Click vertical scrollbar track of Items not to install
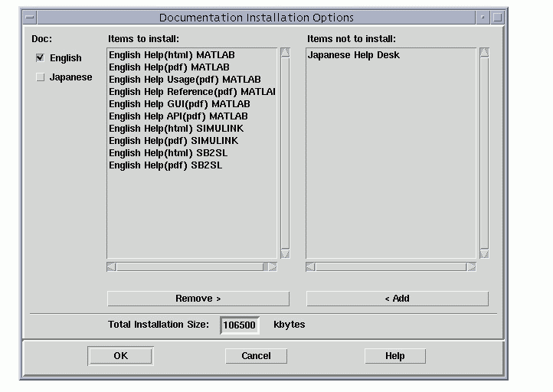The height and width of the screenshot is (392, 553). point(484,153)
